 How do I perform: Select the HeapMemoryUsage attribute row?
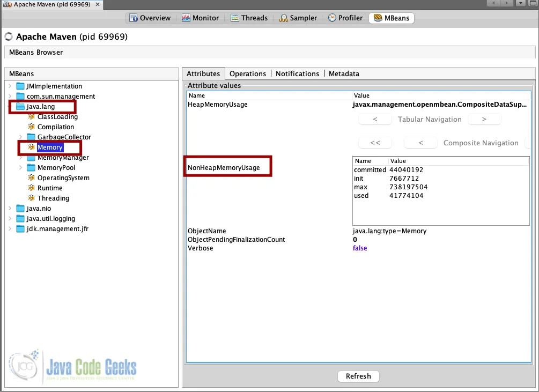[358, 105]
